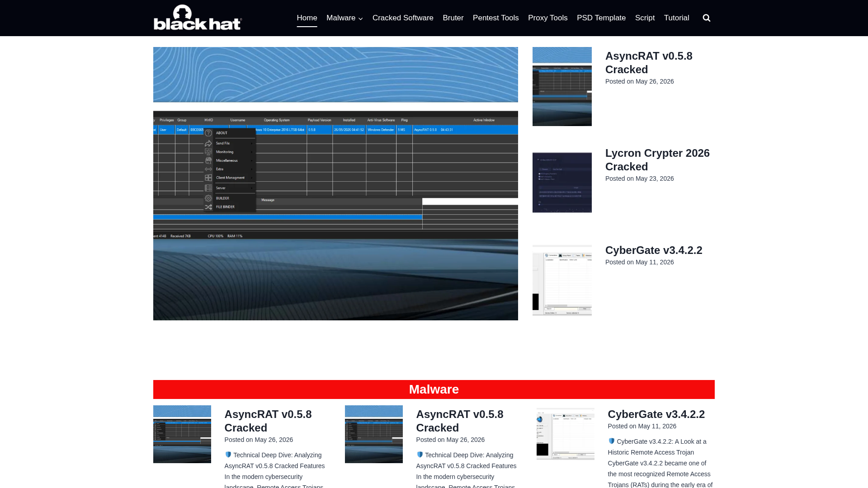868x488 pixels.
Task: Open Lycron Crypter 2026 Cracked title
Action: 657,160
